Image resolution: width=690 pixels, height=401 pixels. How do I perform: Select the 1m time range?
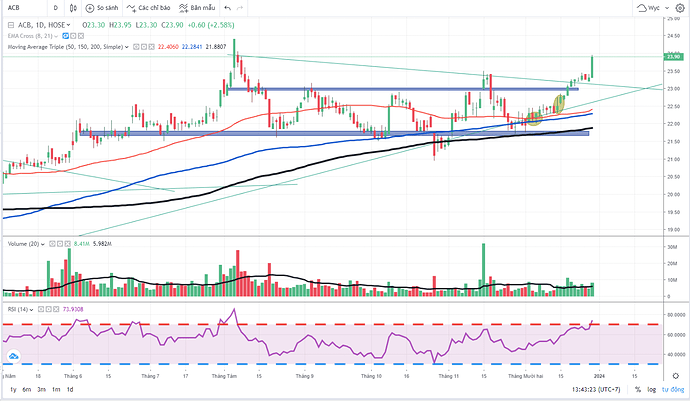pos(56,390)
